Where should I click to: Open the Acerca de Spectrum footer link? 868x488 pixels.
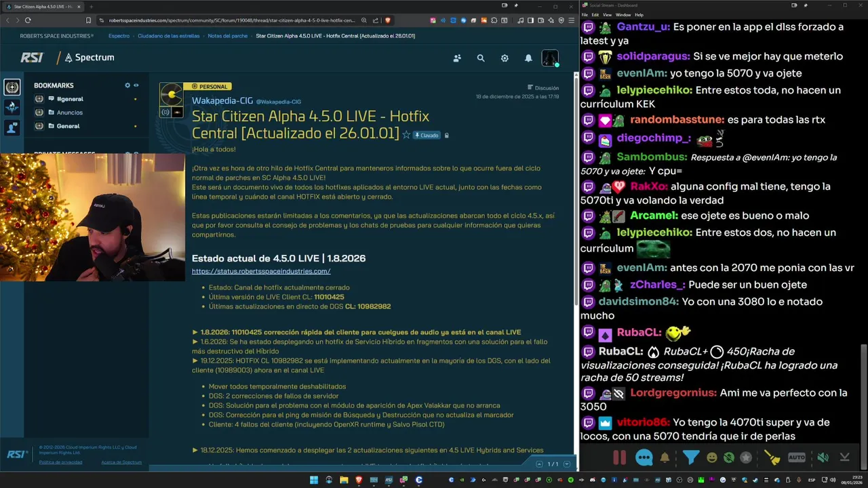121,462
